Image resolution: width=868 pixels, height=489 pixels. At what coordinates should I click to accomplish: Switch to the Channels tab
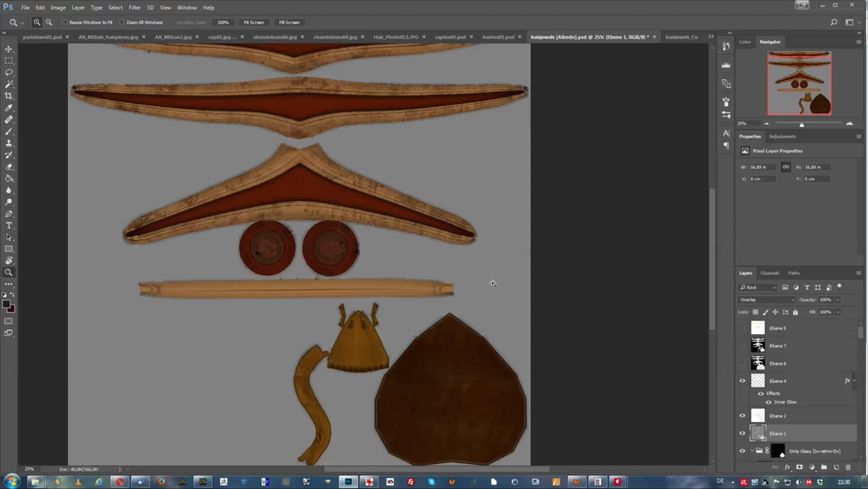point(769,273)
